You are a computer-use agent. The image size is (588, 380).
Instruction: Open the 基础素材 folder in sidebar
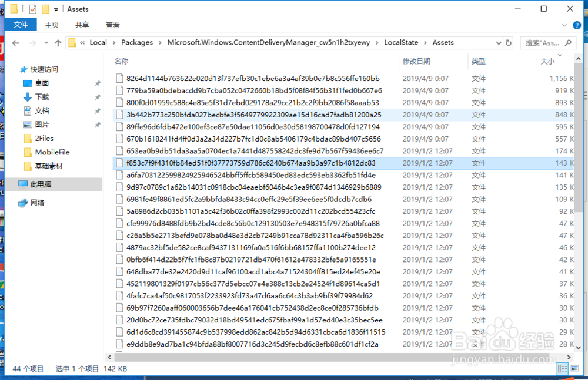click(49, 166)
